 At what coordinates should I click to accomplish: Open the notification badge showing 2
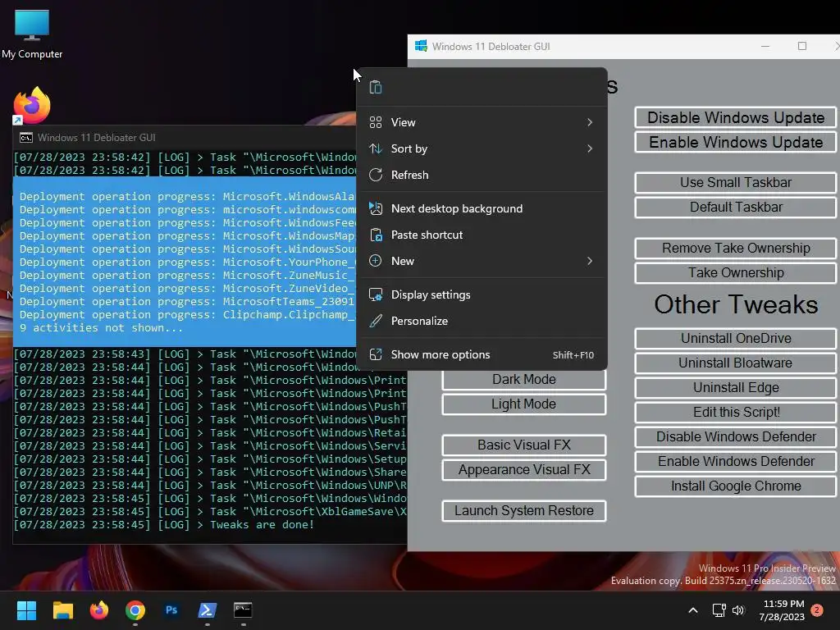click(817, 610)
